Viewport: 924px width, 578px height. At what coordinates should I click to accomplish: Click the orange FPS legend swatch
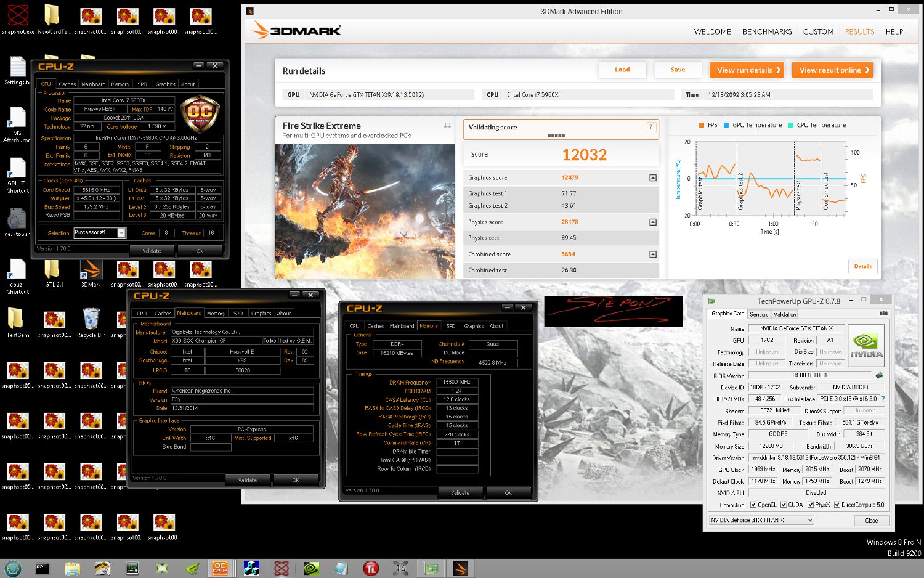(x=702, y=125)
